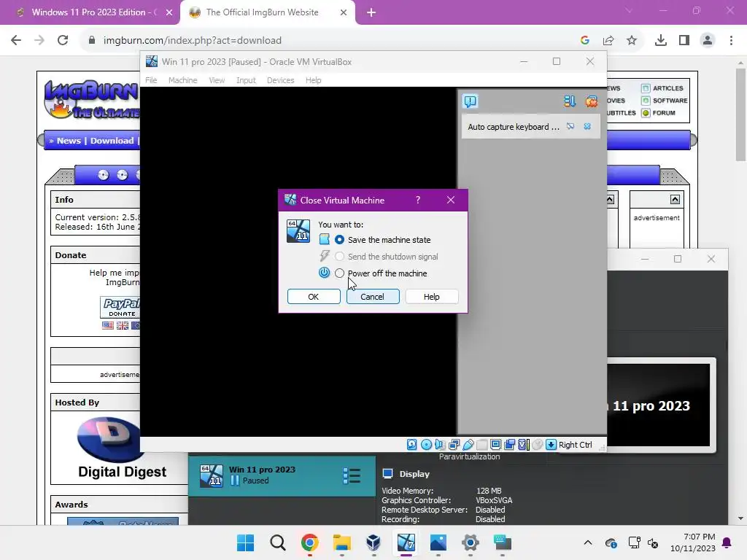Select the Save the machine state radio option
This screenshot has width=747, height=560.
339,239
